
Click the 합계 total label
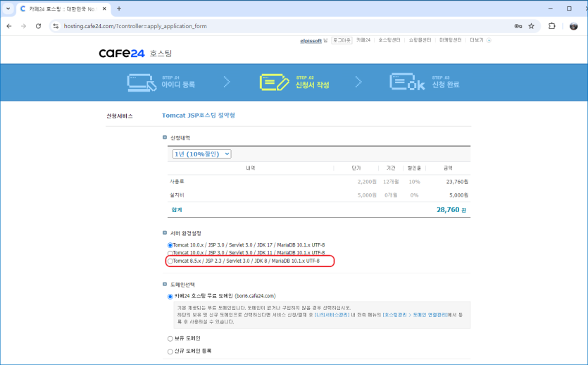pyautogui.click(x=177, y=210)
